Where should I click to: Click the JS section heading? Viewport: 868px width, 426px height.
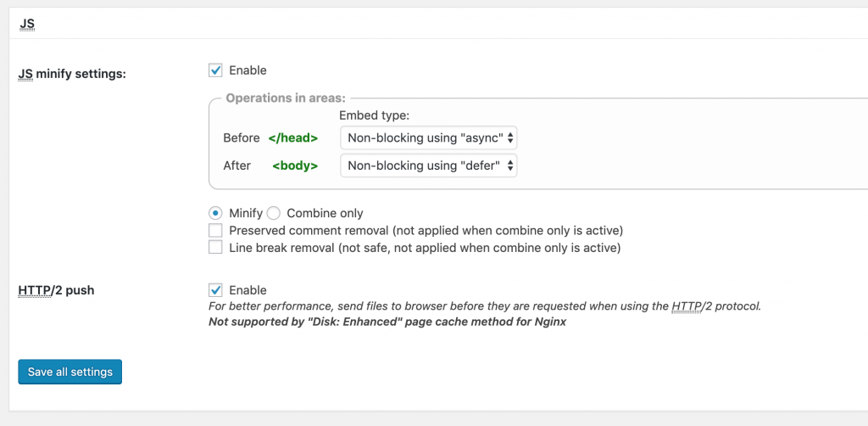pyautogui.click(x=27, y=25)
